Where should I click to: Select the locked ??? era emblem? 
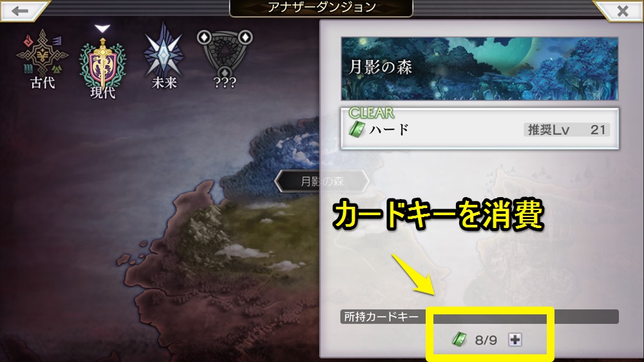[225, 53]
